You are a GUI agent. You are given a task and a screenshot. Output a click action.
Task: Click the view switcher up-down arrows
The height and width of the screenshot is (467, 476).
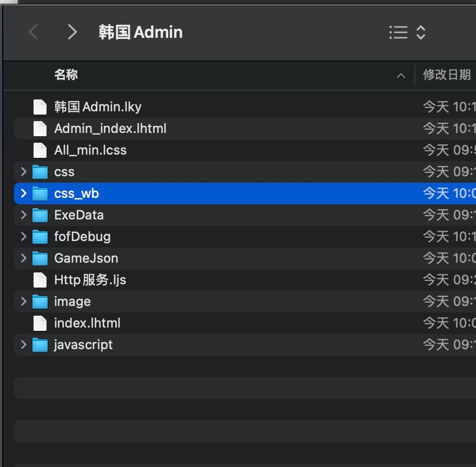click(421, 32)
